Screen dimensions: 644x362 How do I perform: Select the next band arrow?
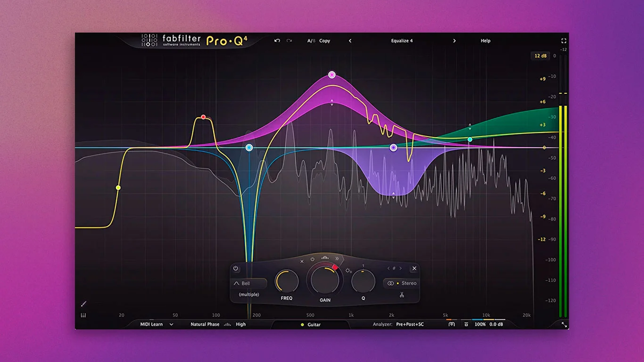click(400, 269)
